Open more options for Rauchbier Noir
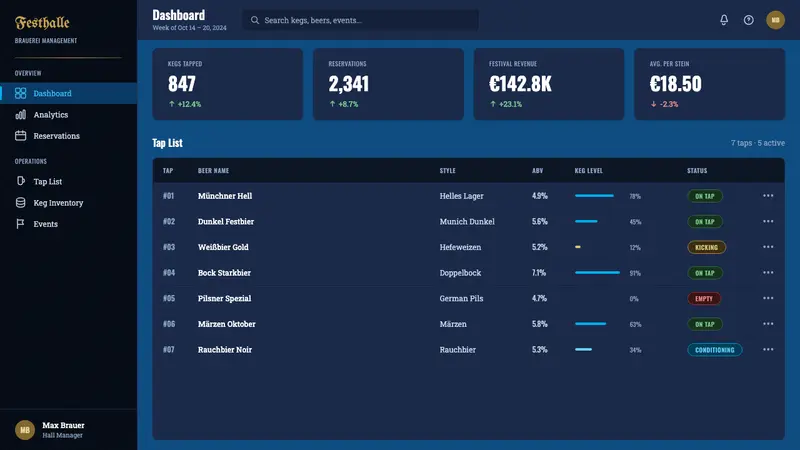The height and width of the screenshot is (450, 800). [768, 349]
